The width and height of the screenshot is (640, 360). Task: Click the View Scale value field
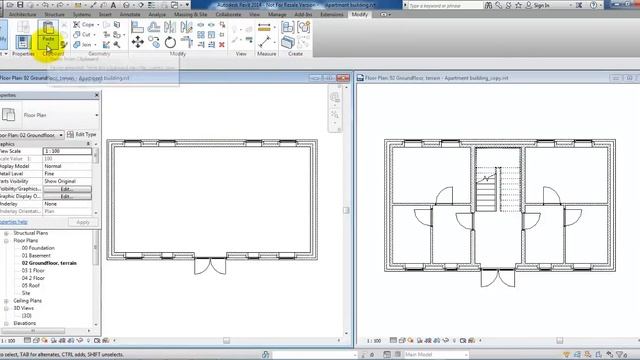coord(67,151)
